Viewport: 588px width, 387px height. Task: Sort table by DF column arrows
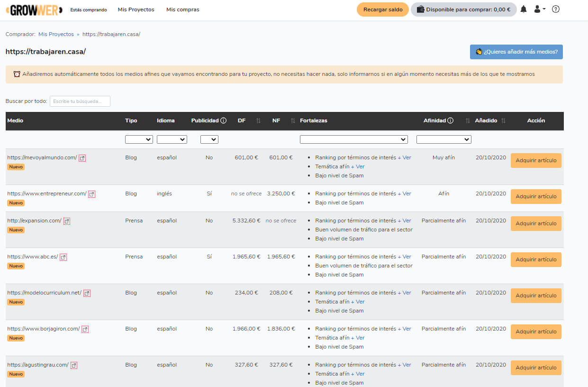point(258,121)
